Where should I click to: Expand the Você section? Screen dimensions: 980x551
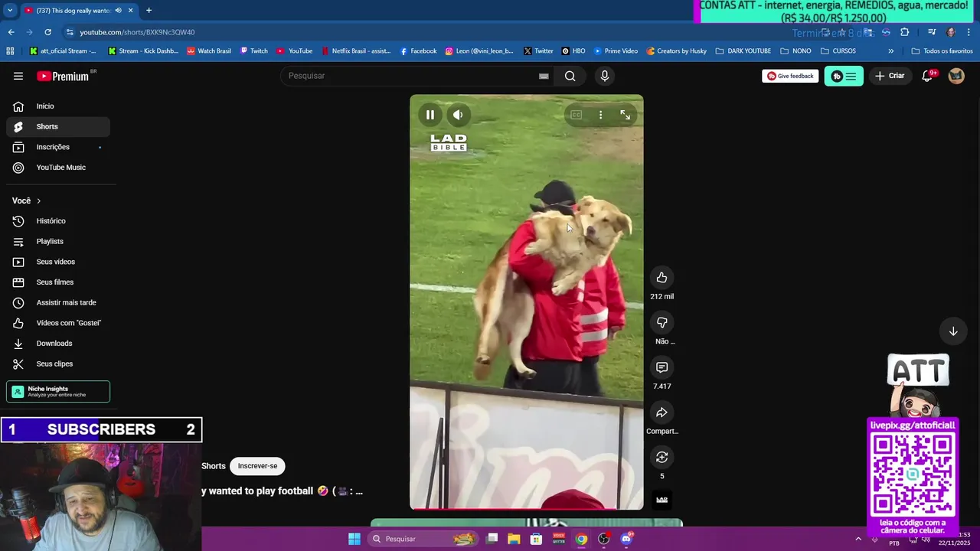click(x=27, y=201)
